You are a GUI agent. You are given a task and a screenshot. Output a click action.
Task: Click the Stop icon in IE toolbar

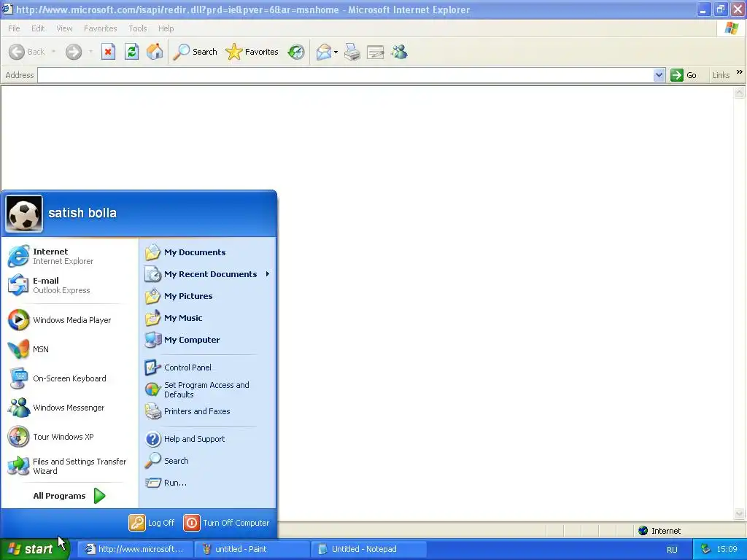tap(108, 52)
